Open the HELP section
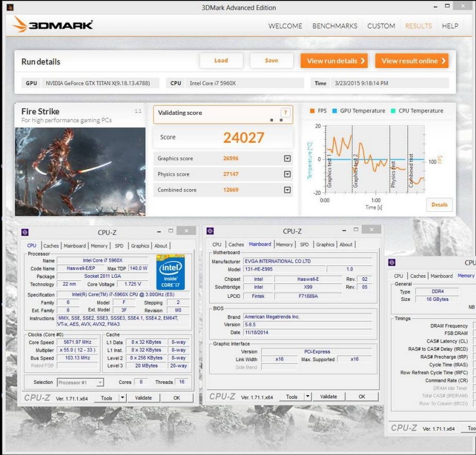Image resolution: width=476 pixels, height=455 pixels. tap(450, 26)
